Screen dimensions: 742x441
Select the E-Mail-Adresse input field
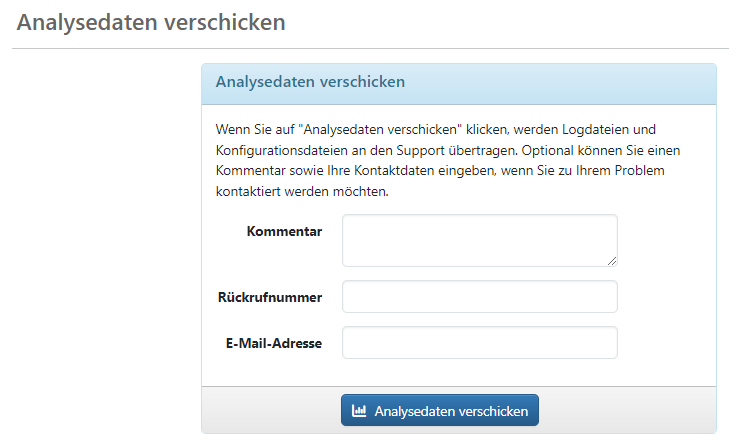pos(479,342)
